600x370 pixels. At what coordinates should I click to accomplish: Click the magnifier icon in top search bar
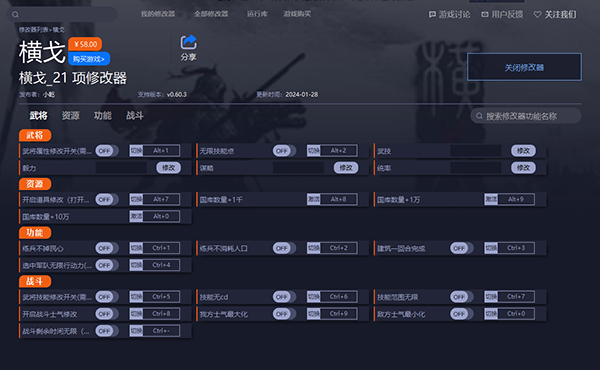(x=15, y=15)
